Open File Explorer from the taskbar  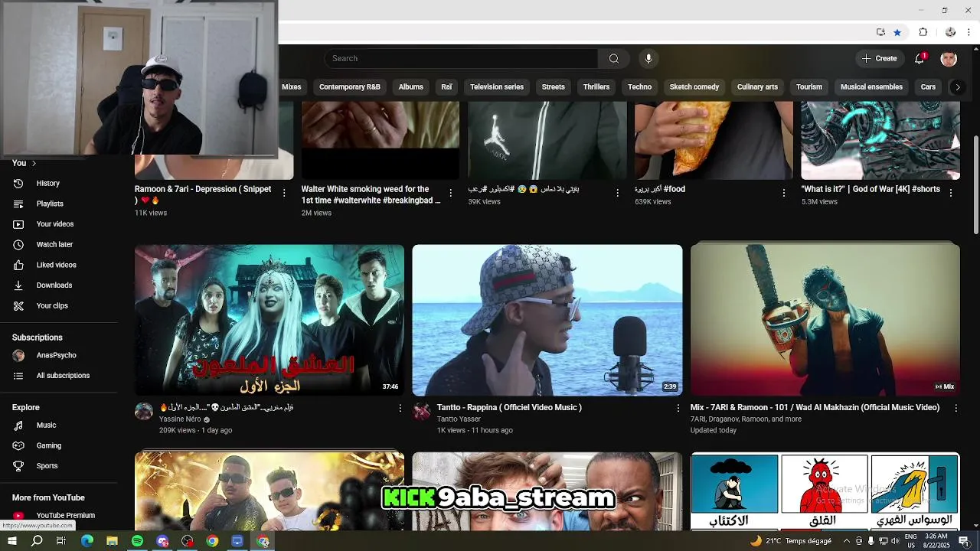pyautogui.click(x=112, y=541)
